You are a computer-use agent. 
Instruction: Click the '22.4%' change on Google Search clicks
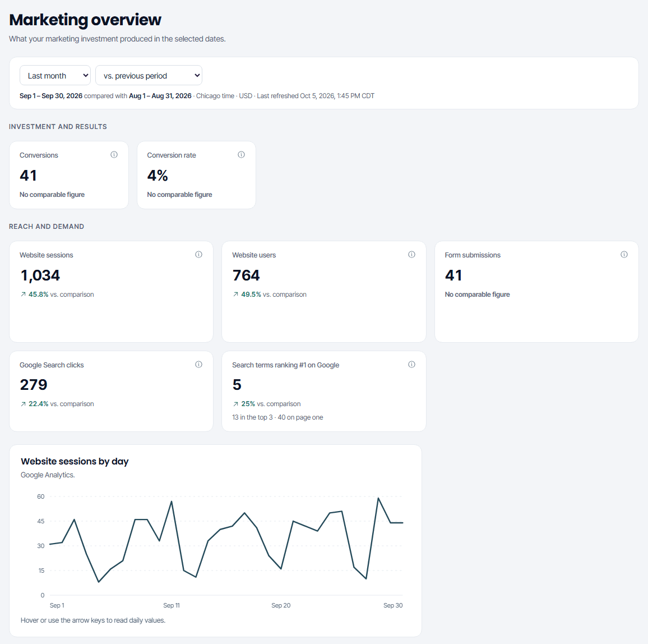[39, 404]
